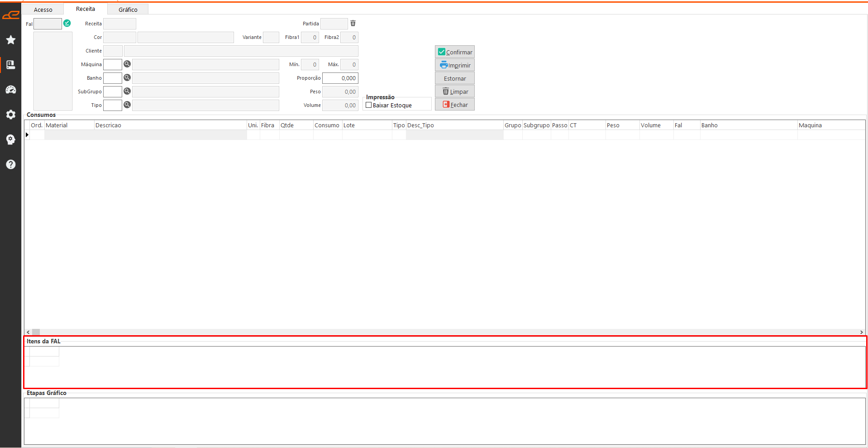
Task: Click the dashboard gauge sidebar icon
Action: (x=11, y=90)
